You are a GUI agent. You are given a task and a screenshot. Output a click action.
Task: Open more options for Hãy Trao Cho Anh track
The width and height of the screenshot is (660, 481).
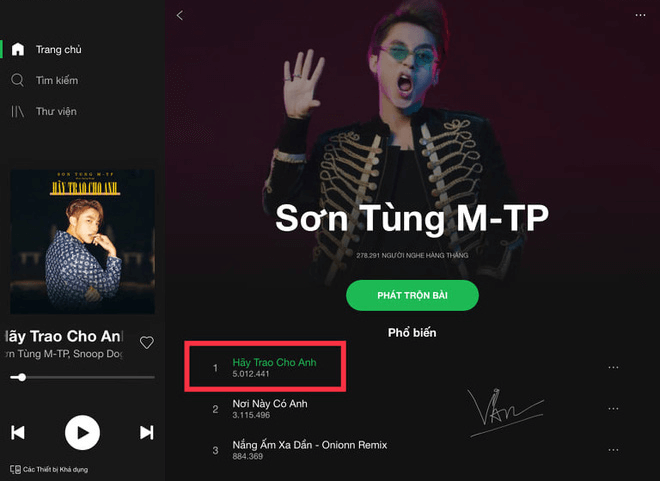tap(613, 367)
